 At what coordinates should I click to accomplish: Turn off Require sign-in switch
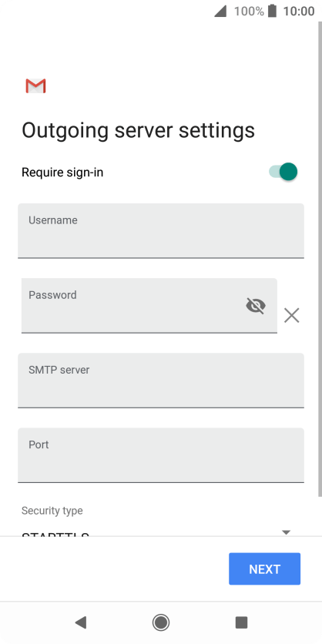[x=283, y=172]
